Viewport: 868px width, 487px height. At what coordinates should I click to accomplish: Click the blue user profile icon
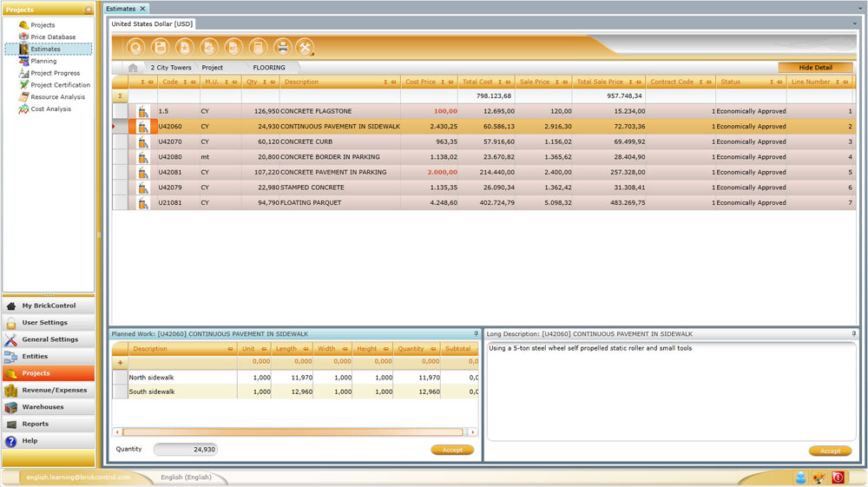(x=800, y=477)
